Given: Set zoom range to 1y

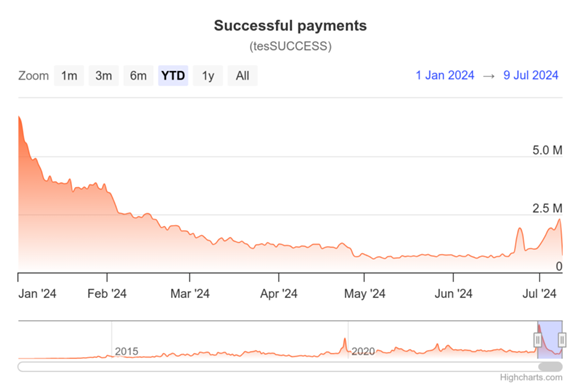Looking at the screenshot, I should point(208,76).
